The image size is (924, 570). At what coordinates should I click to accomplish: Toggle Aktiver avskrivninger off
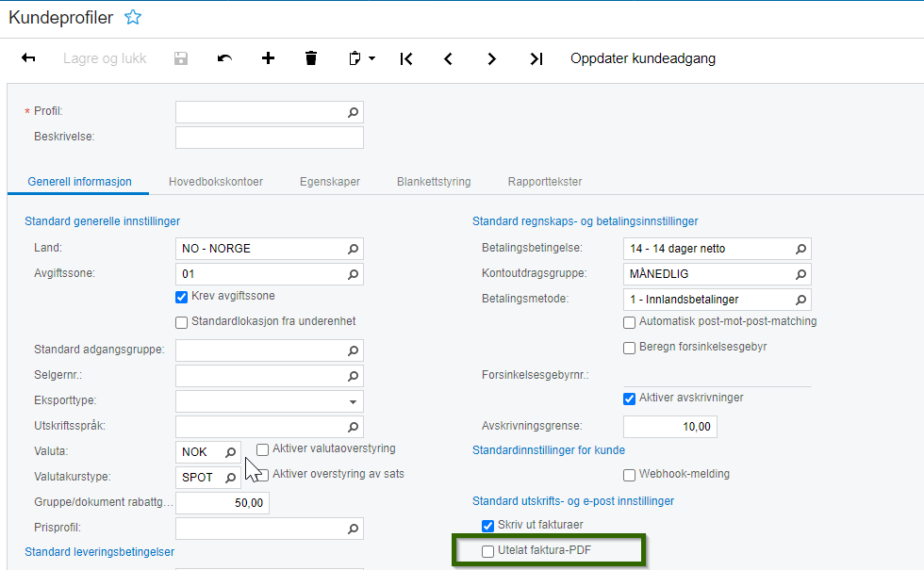click(x=630, y=398)
